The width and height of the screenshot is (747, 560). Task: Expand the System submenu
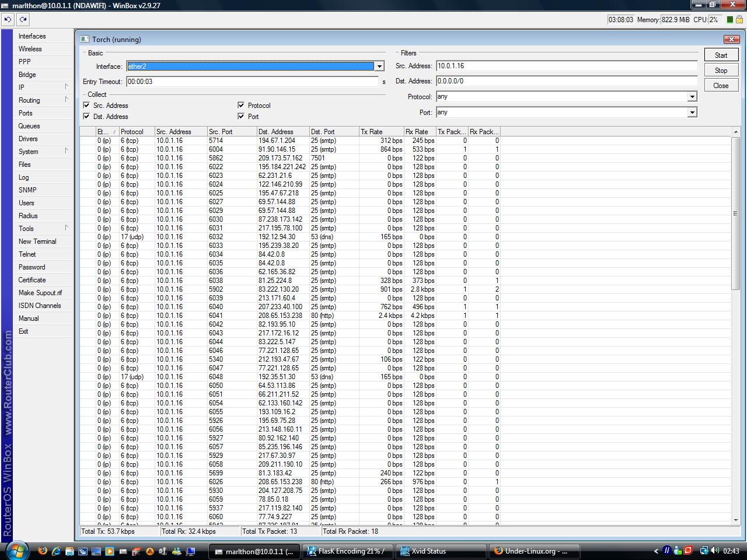(x=43, y=151)
